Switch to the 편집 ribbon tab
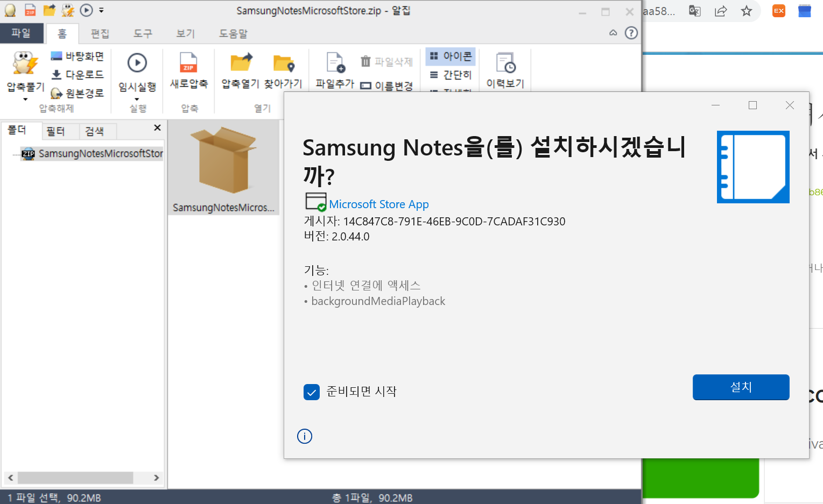Image resolution: width=823 pixels, height=504 pixels. coord(100,33)
